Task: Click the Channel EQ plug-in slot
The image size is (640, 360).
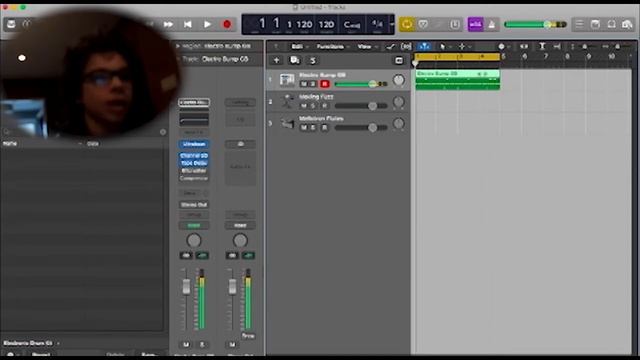Action: [194, 156]
